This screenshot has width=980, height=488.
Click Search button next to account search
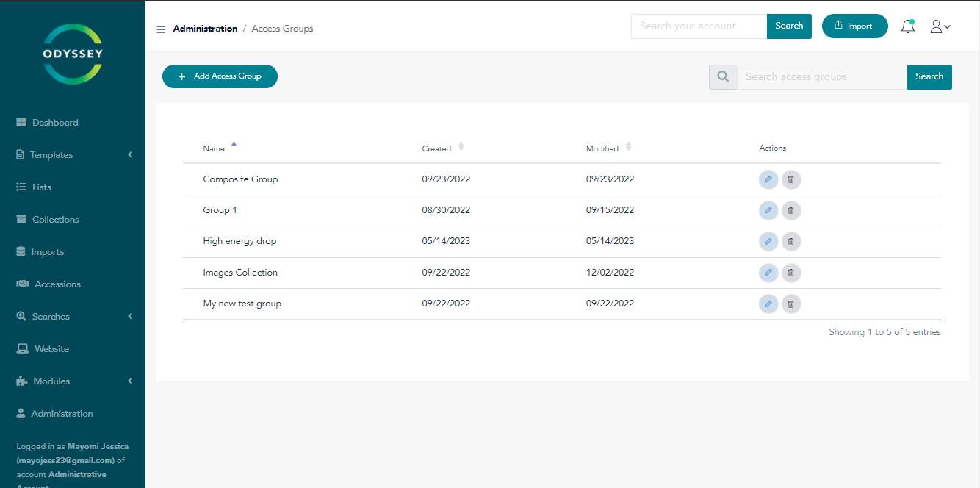789,26
